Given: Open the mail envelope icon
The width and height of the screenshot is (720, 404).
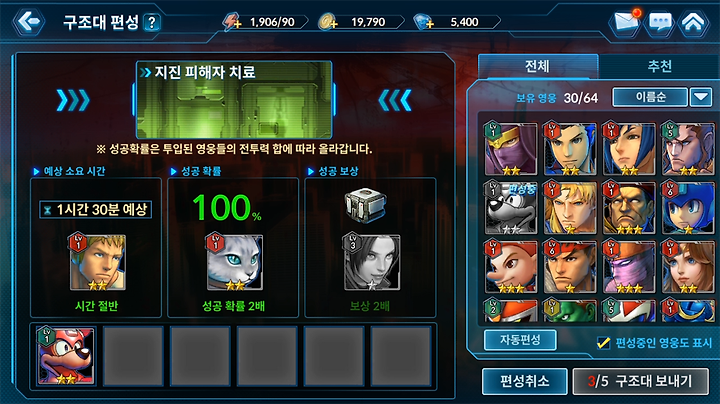Looking at the screenshot, I should click(x=627, y=21).
